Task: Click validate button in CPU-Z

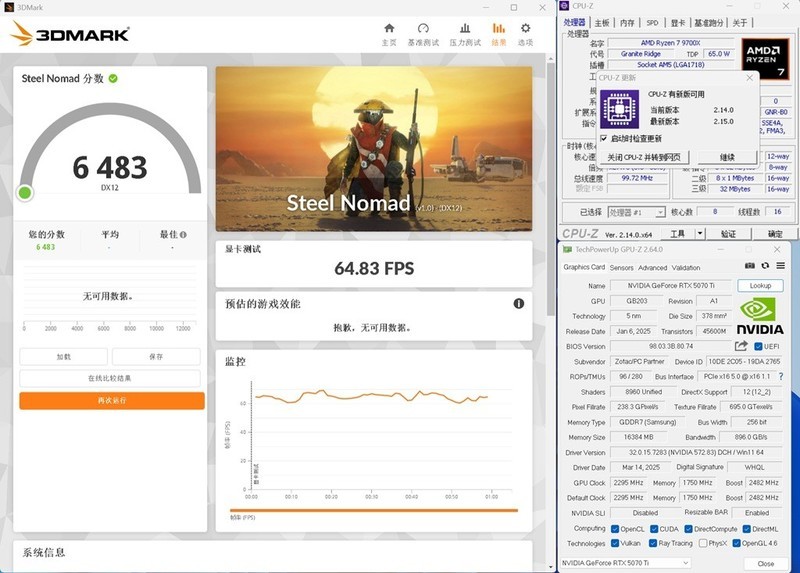Action: 728,234
